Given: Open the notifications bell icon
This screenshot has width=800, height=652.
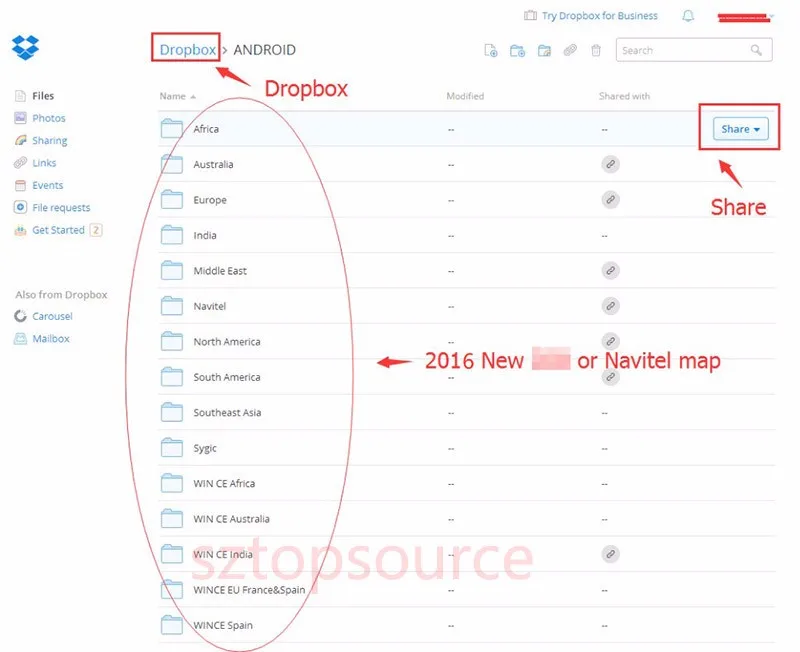Looking at the screenshot, I should point(688,16).
